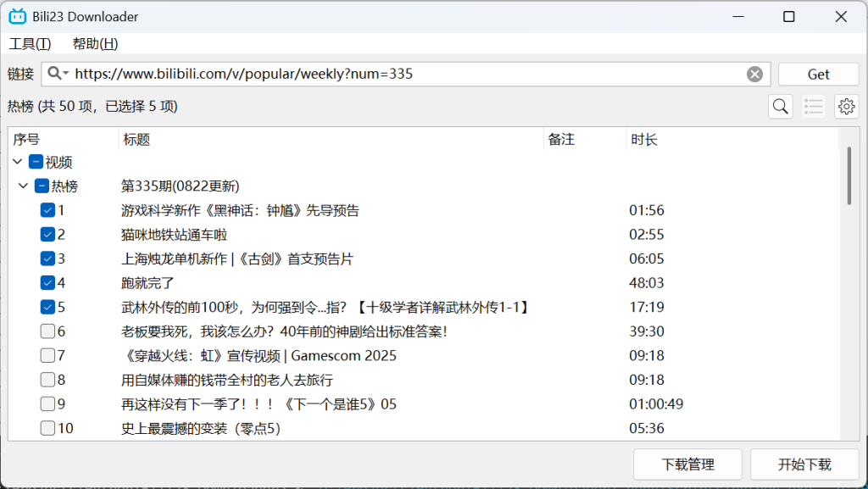
Task: Enable the checkbox for 史上最震撼的变装
Action: point(47,428)
